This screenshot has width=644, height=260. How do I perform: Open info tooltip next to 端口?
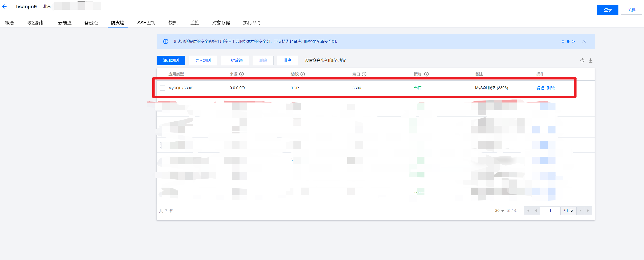[x=364, y=74]
